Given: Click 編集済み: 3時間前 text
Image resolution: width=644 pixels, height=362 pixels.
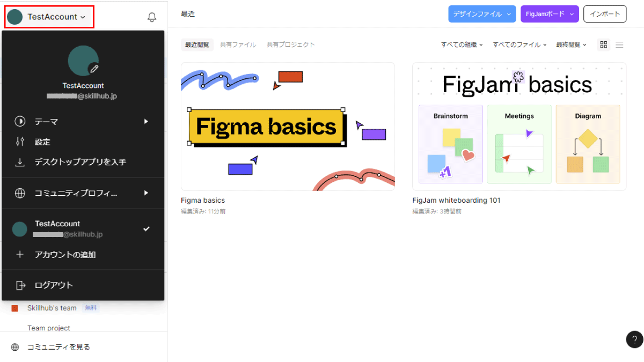Looking at the screenshot, I should 437,211.
